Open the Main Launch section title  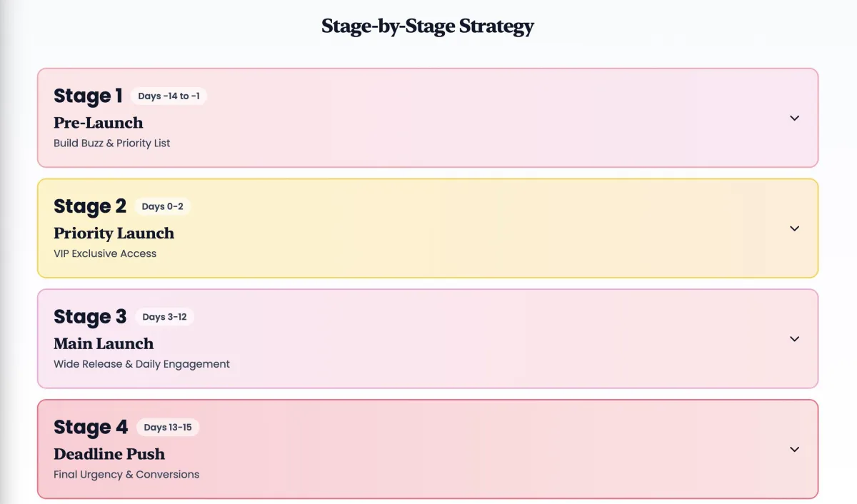coord(104,344)
